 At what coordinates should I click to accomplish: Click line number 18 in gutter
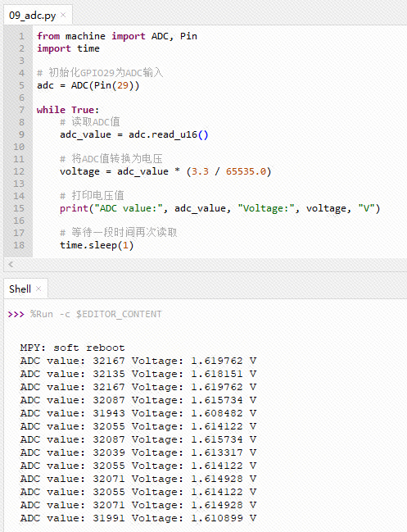(19, 245)
